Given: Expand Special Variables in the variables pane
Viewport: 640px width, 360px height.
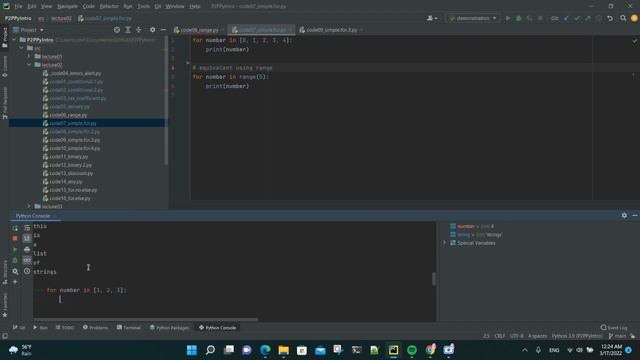Looking at the screenshot, I should [x=444, y=243].
